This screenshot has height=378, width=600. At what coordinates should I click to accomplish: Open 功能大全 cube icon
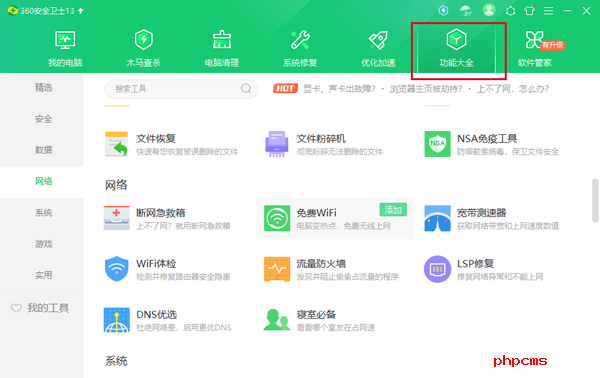pos(456,39)
